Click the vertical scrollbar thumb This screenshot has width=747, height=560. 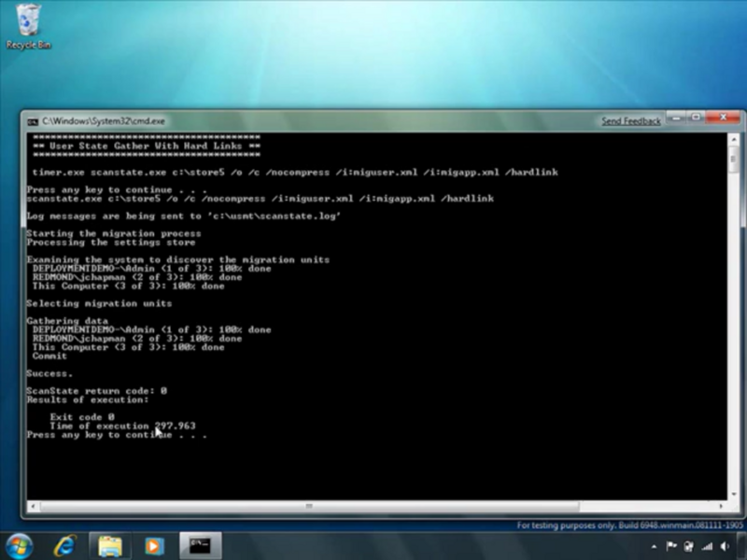[x=733, y=157]
